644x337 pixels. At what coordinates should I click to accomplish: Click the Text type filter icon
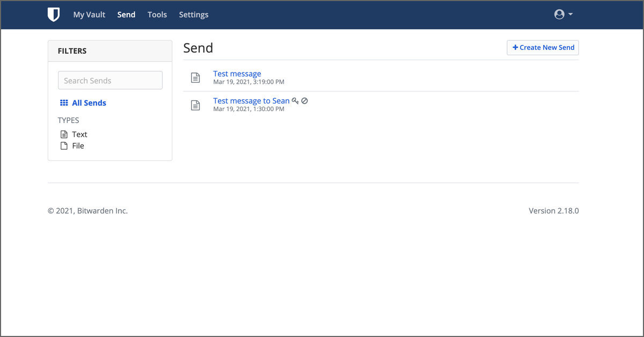coord(64,134)
